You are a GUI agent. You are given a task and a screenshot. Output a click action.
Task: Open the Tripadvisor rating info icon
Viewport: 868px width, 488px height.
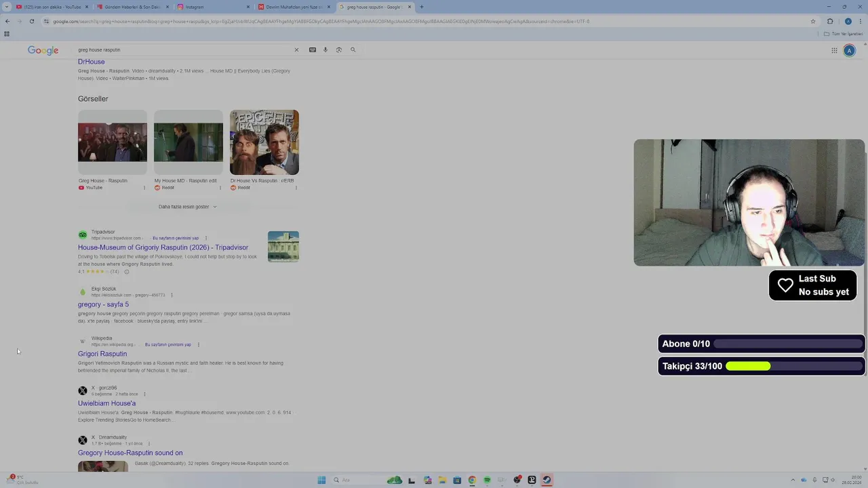[x=126, y=272]
